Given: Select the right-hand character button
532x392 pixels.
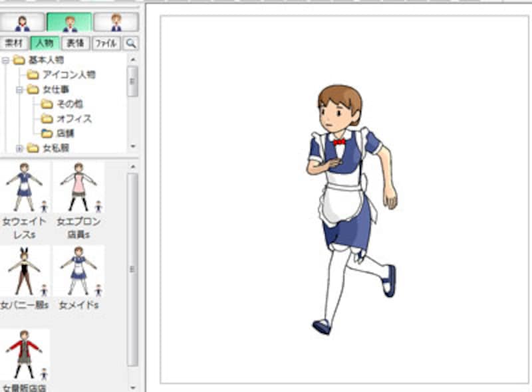Looking at the screenshot, I should click(x=116, y=23).
